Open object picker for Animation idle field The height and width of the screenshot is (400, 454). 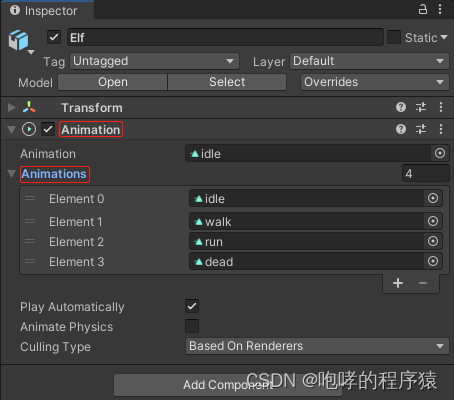pyautogui.click(x=440, y=153)
